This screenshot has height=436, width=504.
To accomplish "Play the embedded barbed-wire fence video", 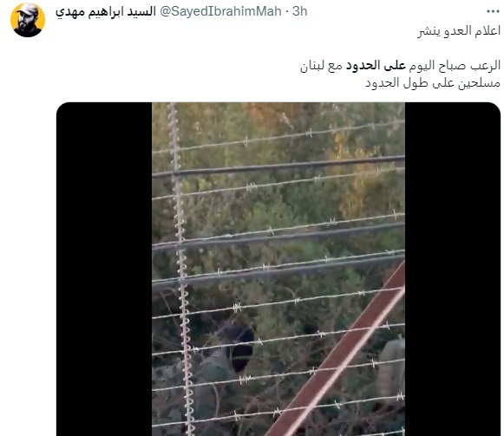I will (x=278, y=269).
